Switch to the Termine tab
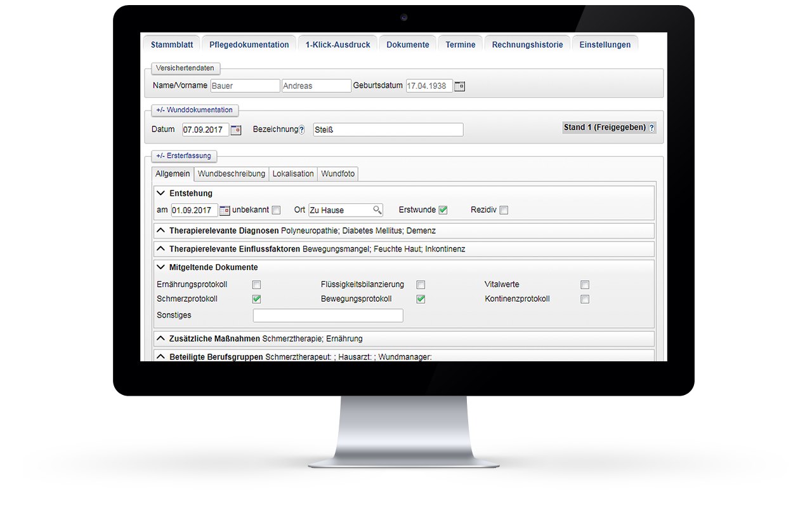 click(x=459, y=44)
